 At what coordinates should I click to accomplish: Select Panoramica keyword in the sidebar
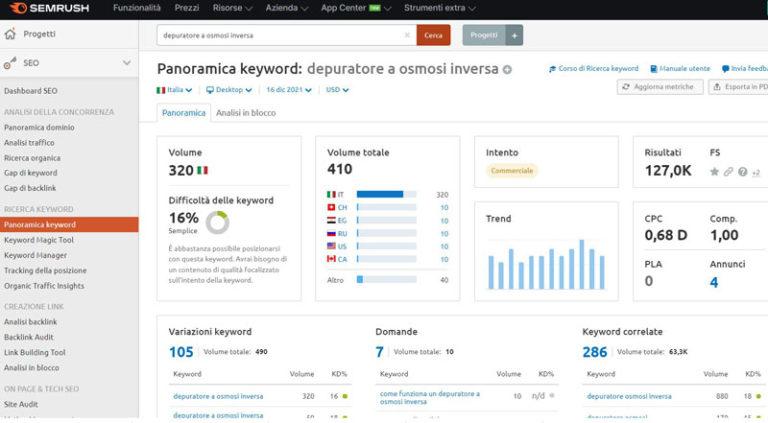pos(69,225)
